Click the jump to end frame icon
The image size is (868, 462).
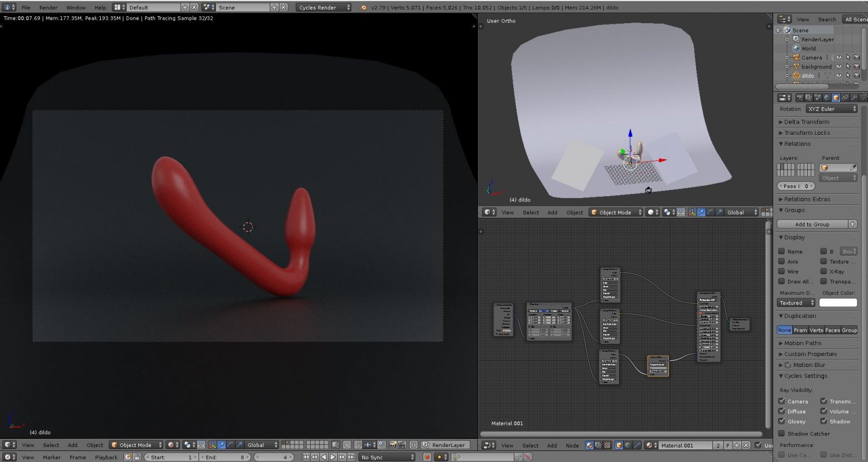click(x=352, y=457)
